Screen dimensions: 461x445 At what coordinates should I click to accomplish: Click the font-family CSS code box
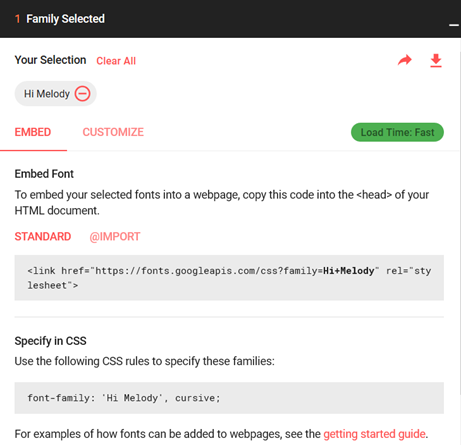tap(229, 398)
